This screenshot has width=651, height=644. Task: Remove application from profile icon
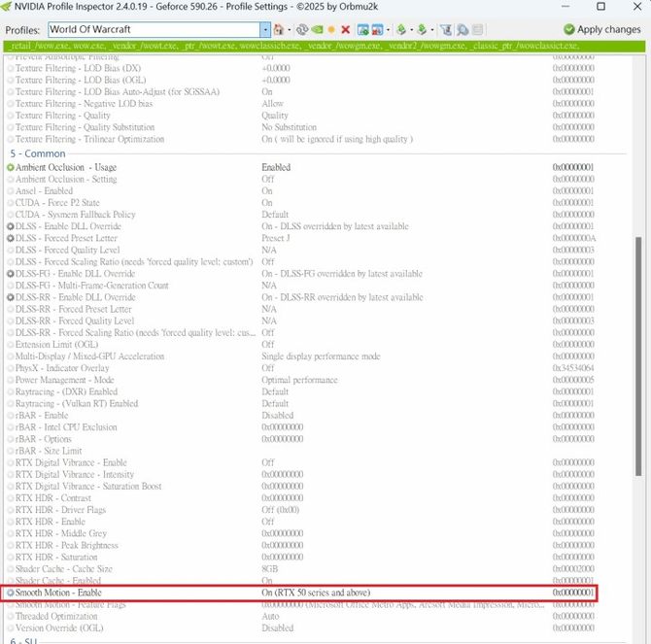[377, 29]
